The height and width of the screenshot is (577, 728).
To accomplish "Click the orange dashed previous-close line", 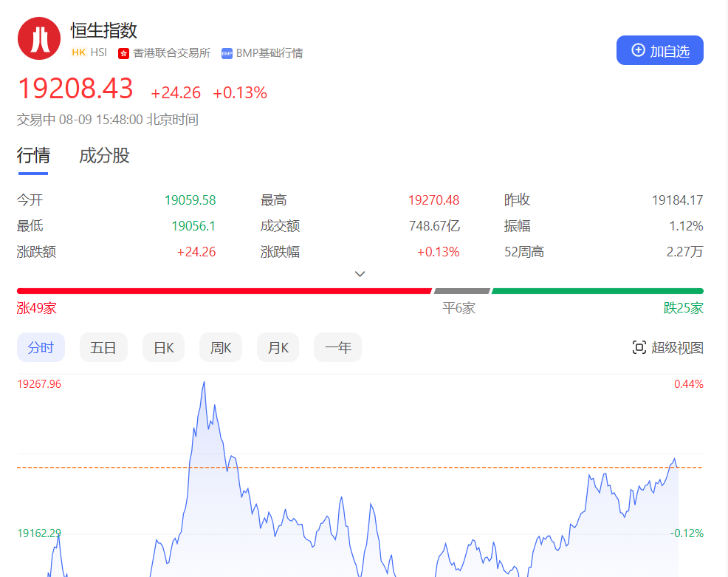I will (360, 468).
